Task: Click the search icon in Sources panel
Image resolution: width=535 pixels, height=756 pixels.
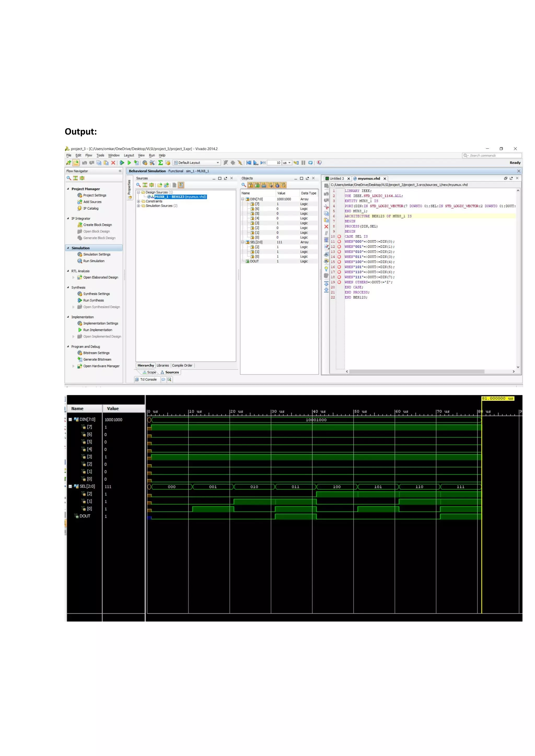Action: [x=139, y=185]
